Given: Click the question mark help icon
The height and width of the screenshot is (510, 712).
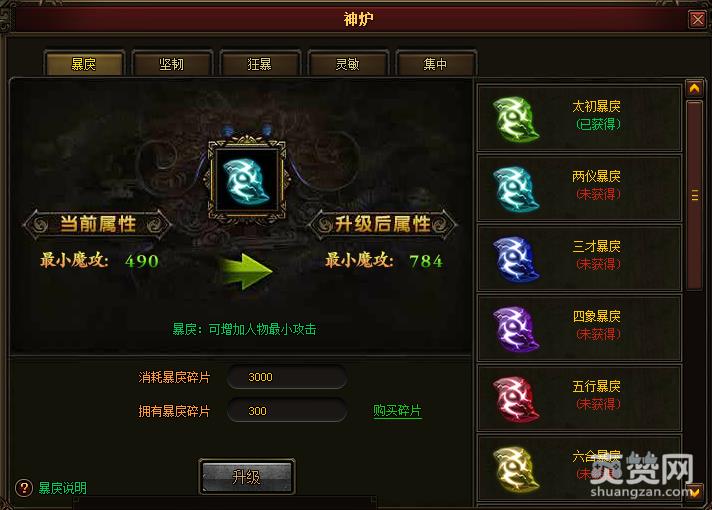Looking at the screenshot, I should pos(24,488).
